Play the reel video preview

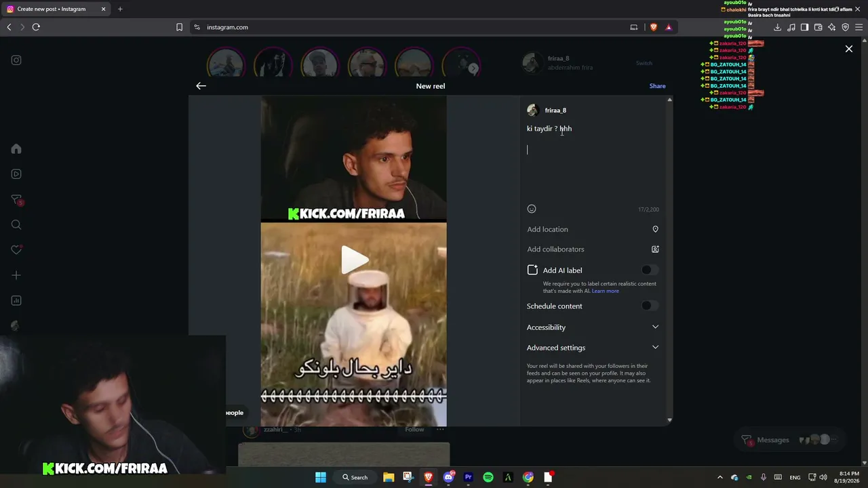354,260
